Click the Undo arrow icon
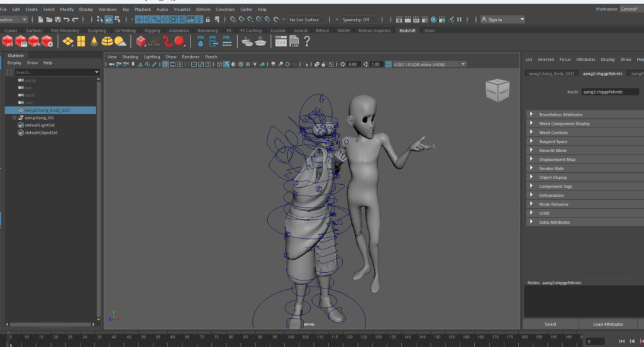This screenshot has height=347, width=644. [x=66, y=19]
